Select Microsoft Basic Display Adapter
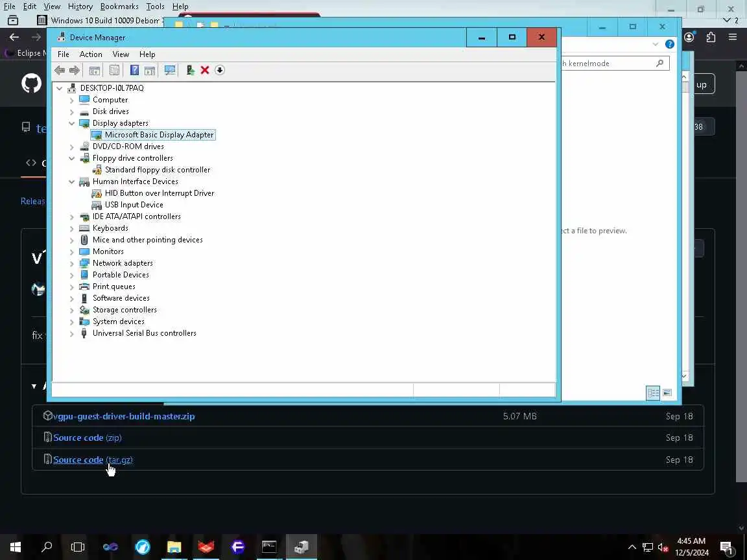This screenshot has height=560, width=747. point(159,135)
